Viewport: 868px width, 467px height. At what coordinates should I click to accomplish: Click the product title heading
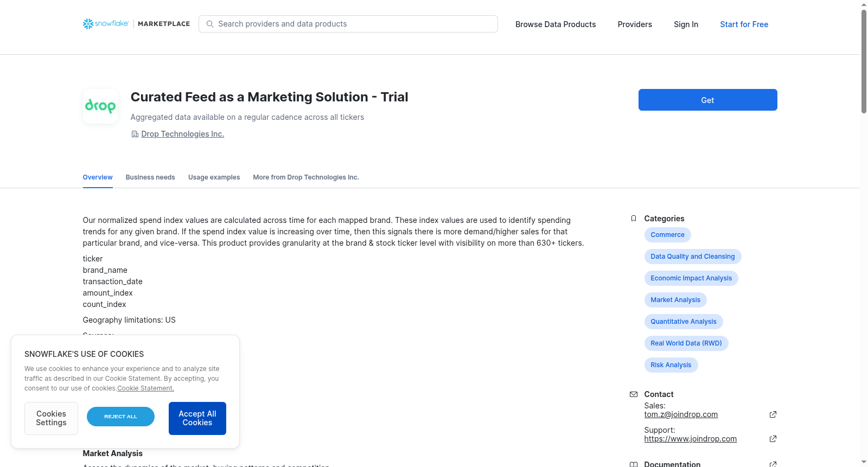[x=269, y=97]
